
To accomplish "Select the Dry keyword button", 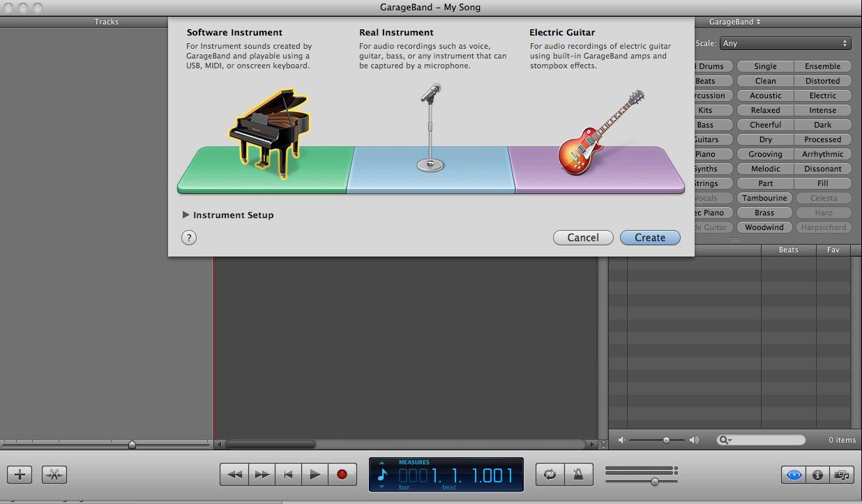I will (765, 139).
